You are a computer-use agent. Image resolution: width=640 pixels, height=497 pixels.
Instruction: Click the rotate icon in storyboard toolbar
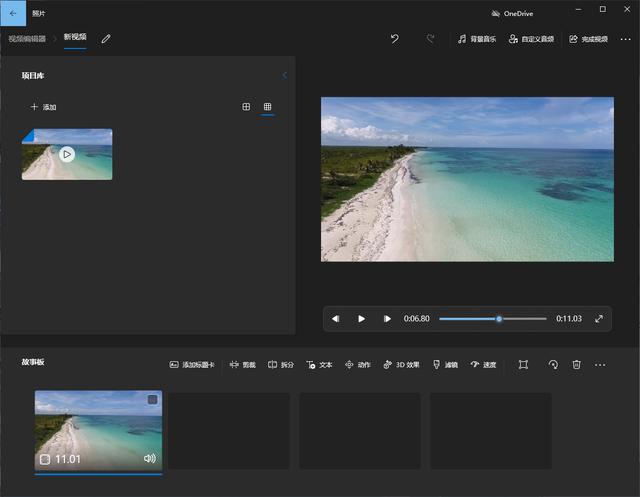click(x=553, y=365)
